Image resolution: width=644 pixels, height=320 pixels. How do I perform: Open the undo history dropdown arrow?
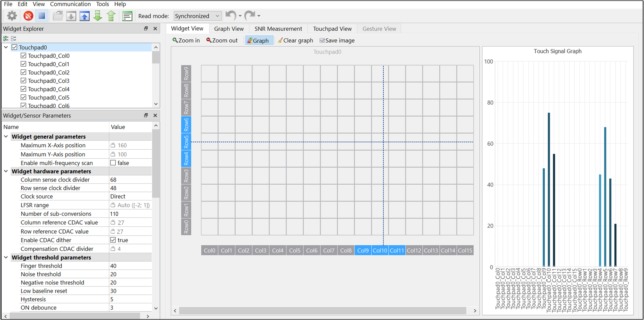240,16
